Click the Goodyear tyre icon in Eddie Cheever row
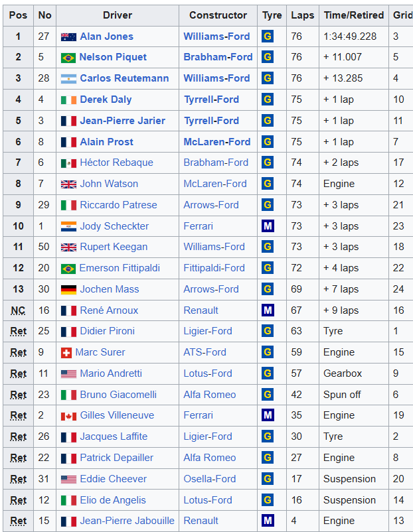Image resolution: width=413 pixels, height=532 pixels. [x=268, y=479]
